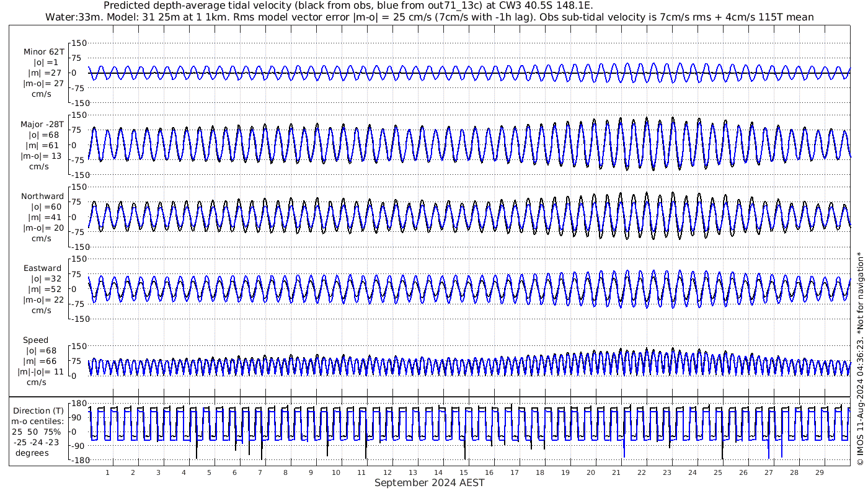Click the "-75" tick of the Major panel
This screenshot has height=496, width=868.
79,160
